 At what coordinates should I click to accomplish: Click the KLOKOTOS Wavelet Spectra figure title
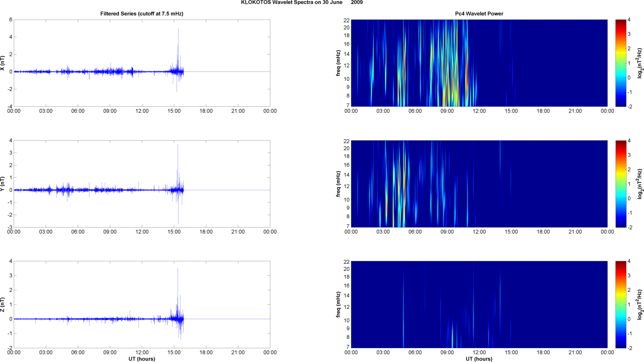coord(301,3)
